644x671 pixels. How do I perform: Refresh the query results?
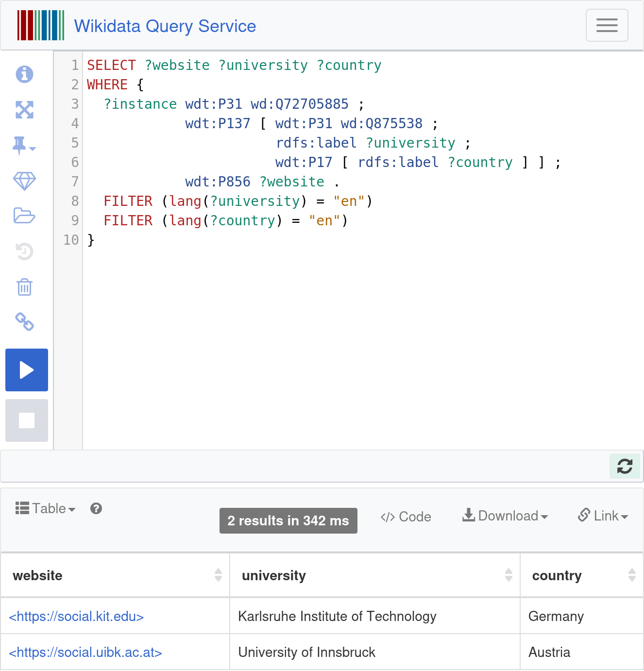pyautogui.click(x=625, y=466)
